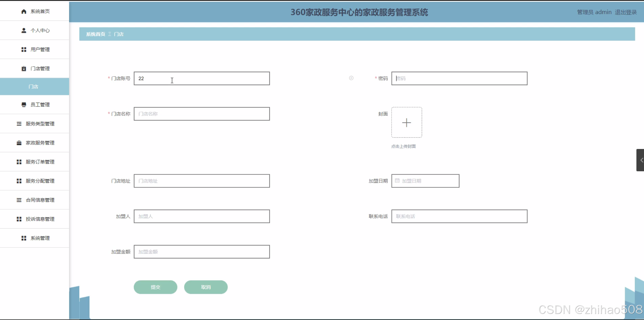
Task: Click the home icon beside 系统首页
Action: pos(24,11)
